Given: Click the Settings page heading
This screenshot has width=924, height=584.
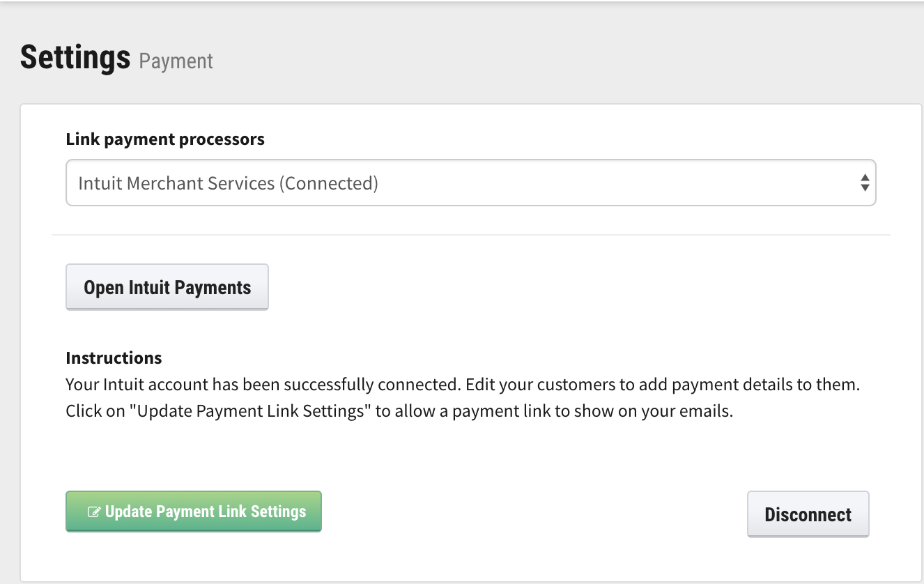Looking at the screenshot, I should (x=75, y=57).
